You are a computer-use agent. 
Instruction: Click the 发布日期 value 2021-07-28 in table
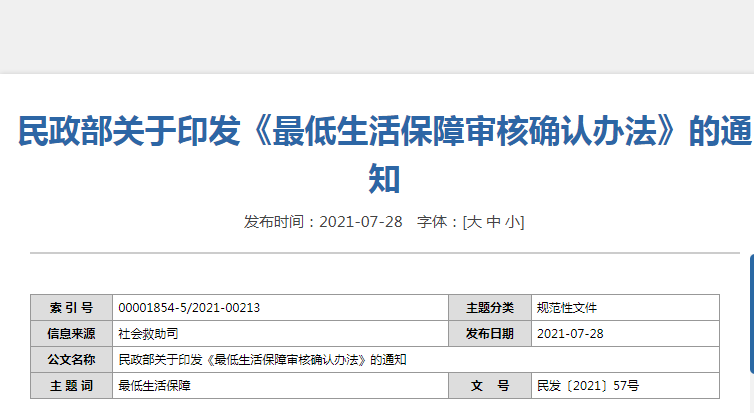coord(570,334)
